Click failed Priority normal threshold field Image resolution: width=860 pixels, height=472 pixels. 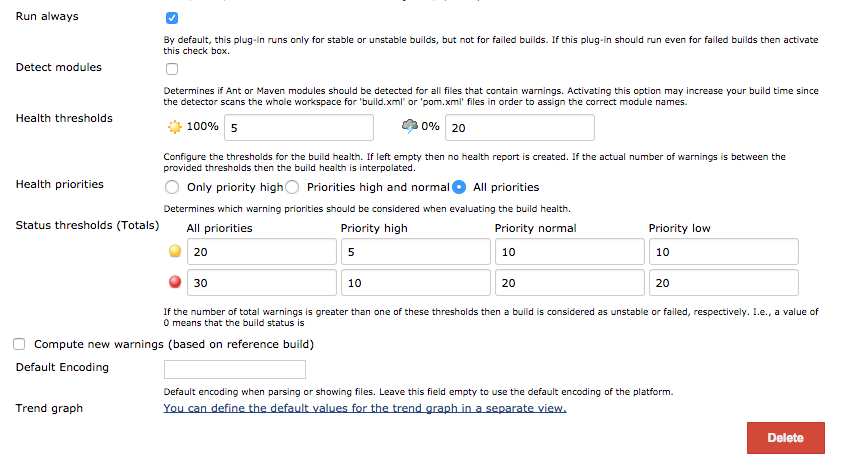pyautogui.click(x=569, y=283)
